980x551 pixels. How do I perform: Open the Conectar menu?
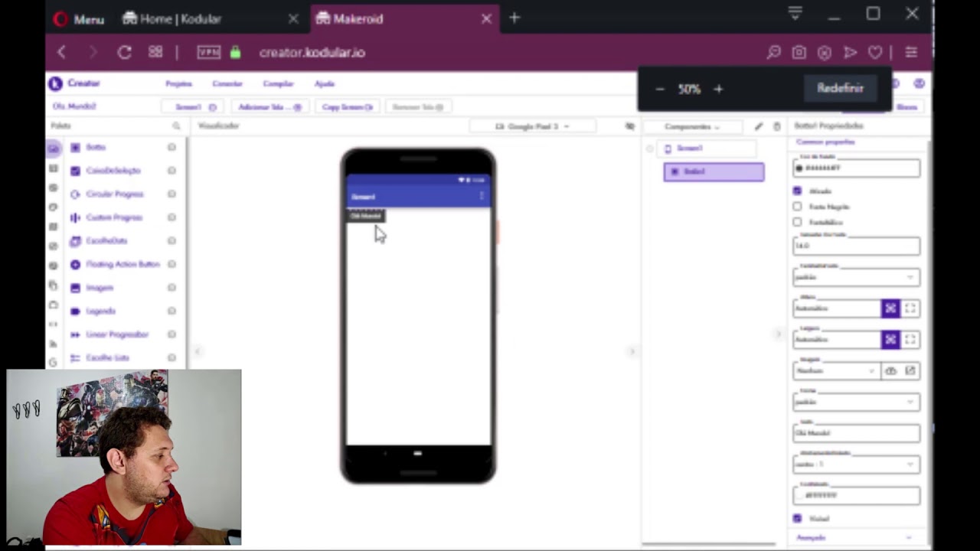point(227,83)
